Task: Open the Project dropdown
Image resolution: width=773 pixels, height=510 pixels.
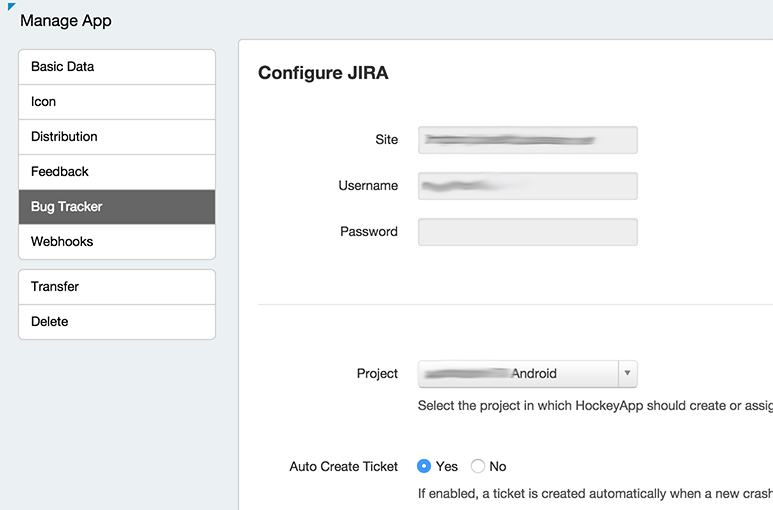Action: click(527, 374)
